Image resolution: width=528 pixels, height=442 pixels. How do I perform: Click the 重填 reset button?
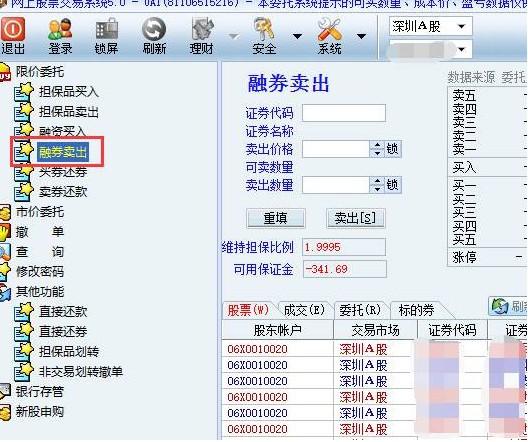(276, 218)
